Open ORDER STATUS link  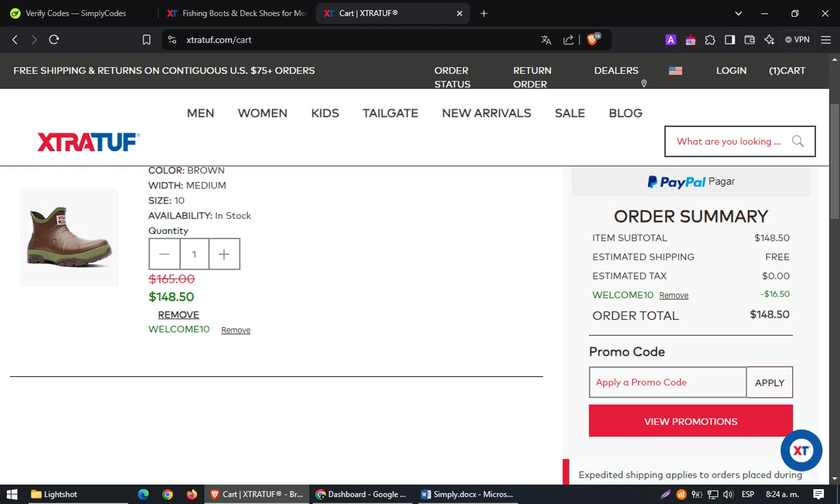pos(452,77)
